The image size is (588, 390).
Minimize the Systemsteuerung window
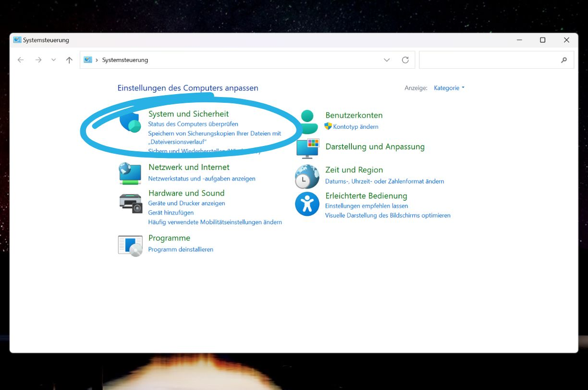[x=519, y=40]
